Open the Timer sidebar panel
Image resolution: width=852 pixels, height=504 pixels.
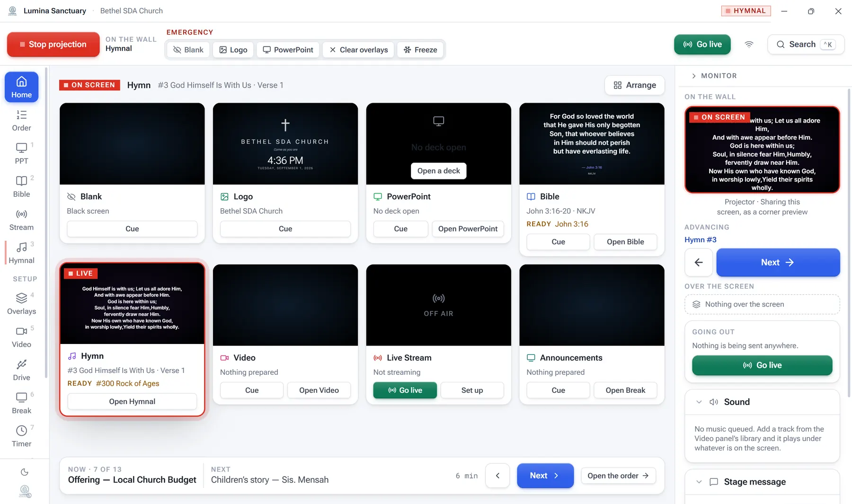[x=22, y=436]
